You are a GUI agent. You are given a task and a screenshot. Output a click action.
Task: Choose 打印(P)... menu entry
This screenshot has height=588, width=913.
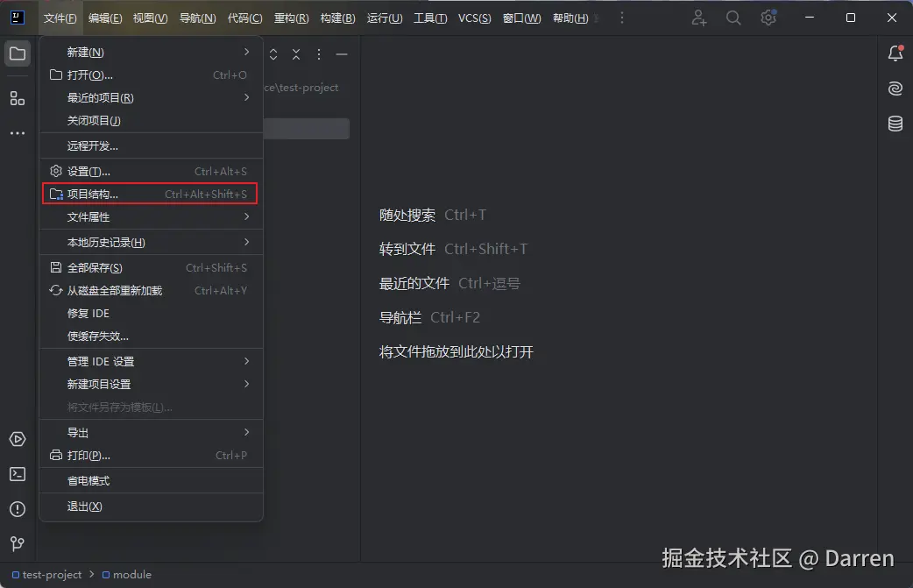[x=152, y=456]
